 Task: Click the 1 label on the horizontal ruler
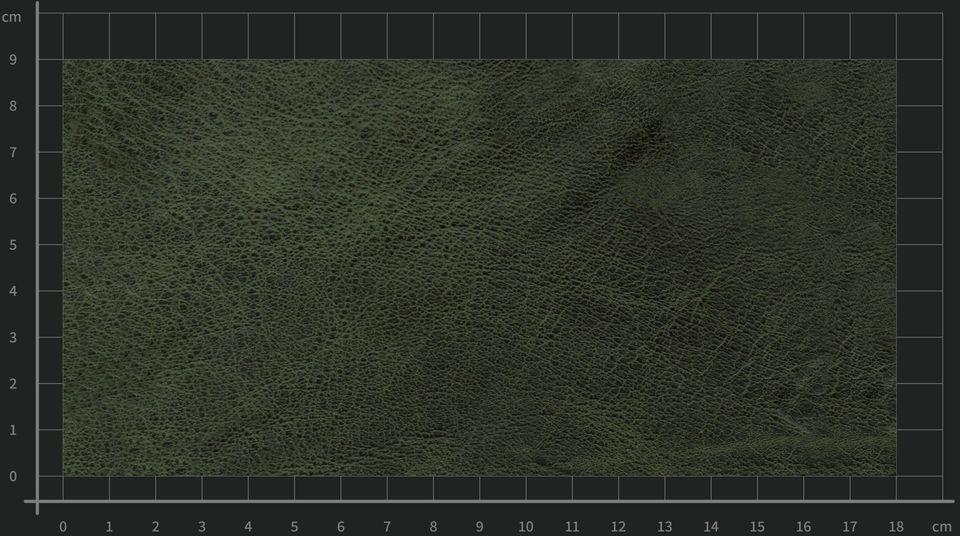click(109, 527)
